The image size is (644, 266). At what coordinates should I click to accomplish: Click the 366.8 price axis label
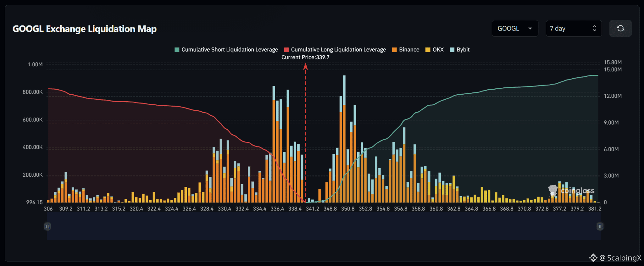tap(489, 209)
